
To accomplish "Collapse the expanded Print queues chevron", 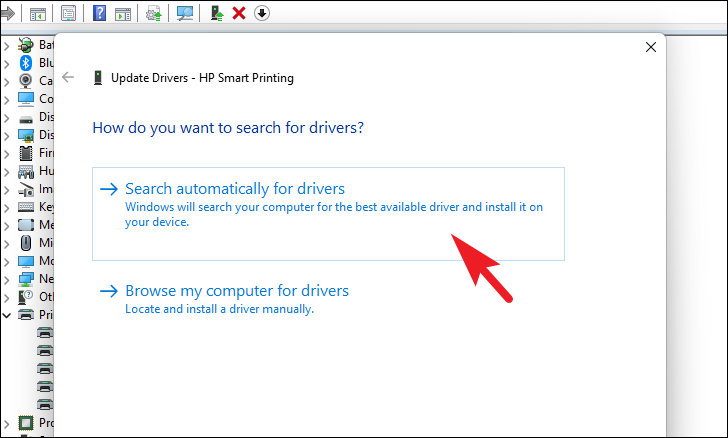I will point(6,315).
